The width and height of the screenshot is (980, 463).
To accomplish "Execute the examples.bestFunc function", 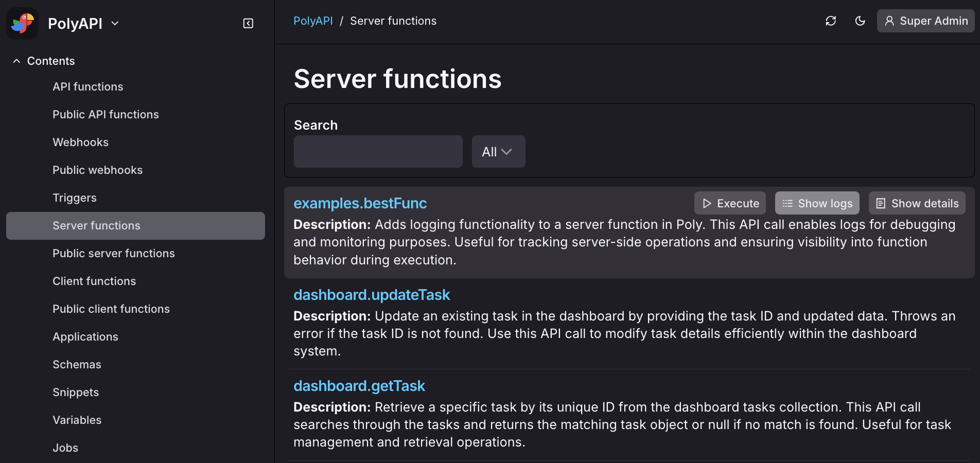I will point(730,203).
